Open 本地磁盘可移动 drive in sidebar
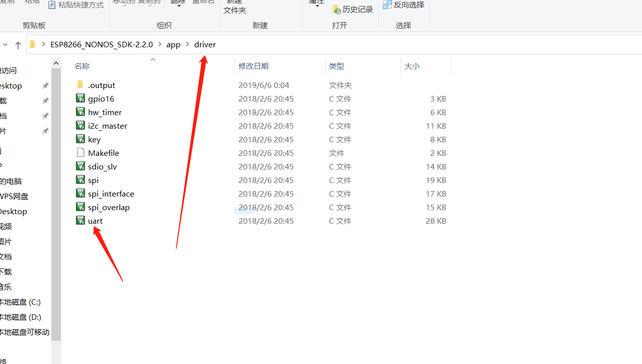 click(25, 332)
